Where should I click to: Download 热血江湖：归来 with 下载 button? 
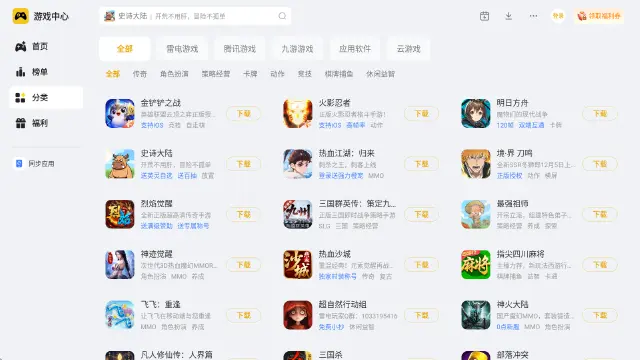[422, 164]
